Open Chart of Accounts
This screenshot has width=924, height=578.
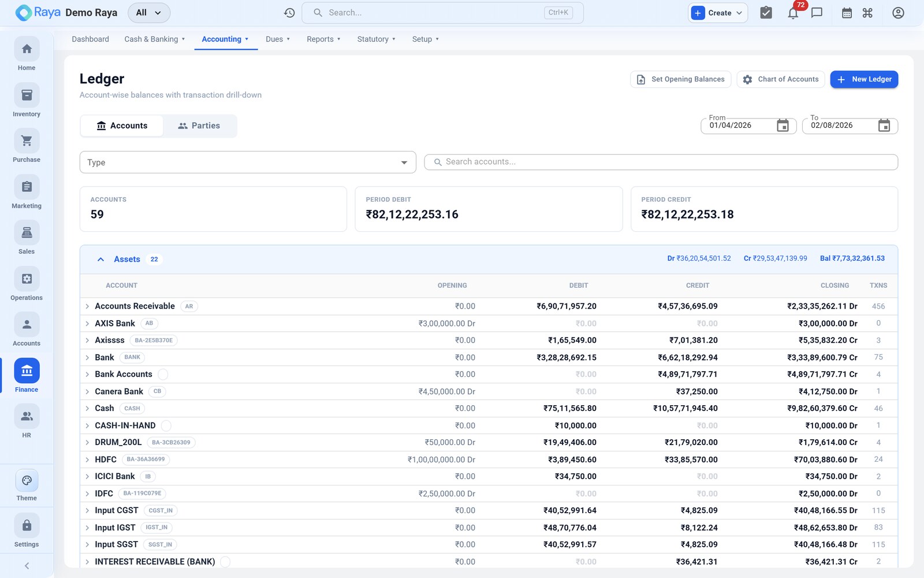tap(781, 79)
